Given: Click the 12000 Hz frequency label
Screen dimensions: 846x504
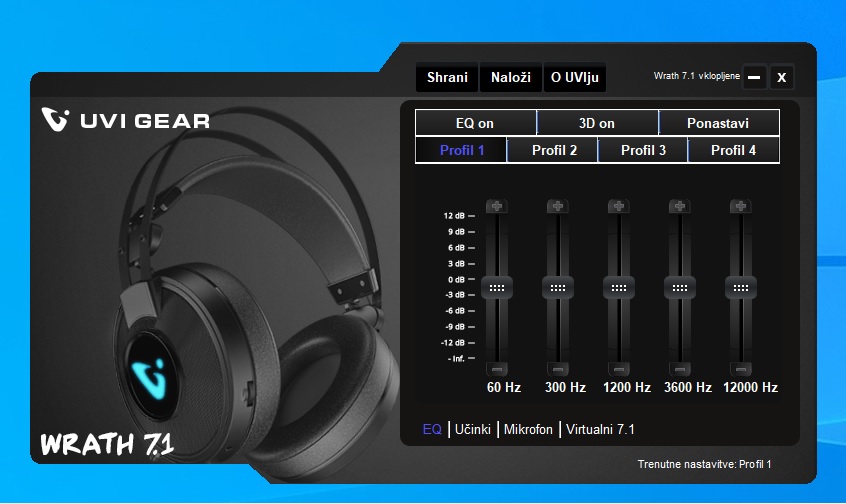Looking at the screenshot, I should click(750, 387).
